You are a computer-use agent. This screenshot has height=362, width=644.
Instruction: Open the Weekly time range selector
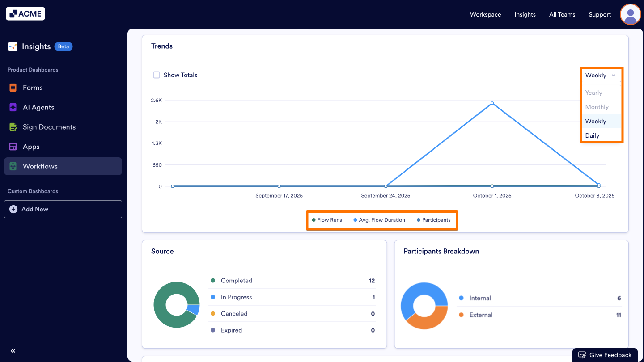601,75
